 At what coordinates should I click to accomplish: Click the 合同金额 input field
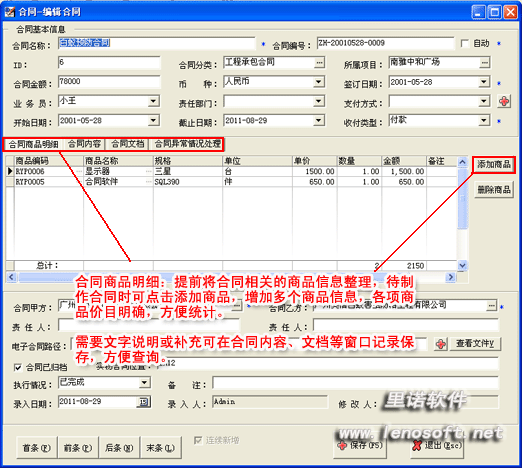109,82
